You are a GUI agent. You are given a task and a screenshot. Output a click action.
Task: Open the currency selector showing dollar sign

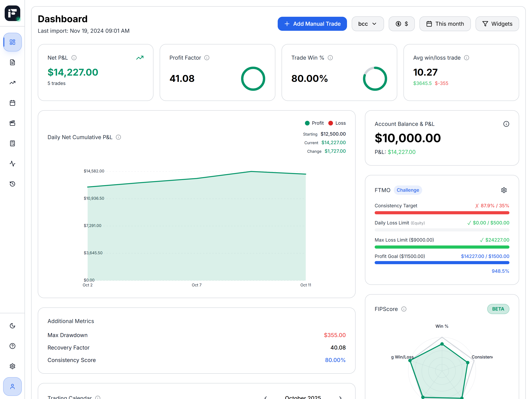pos(401,24)
